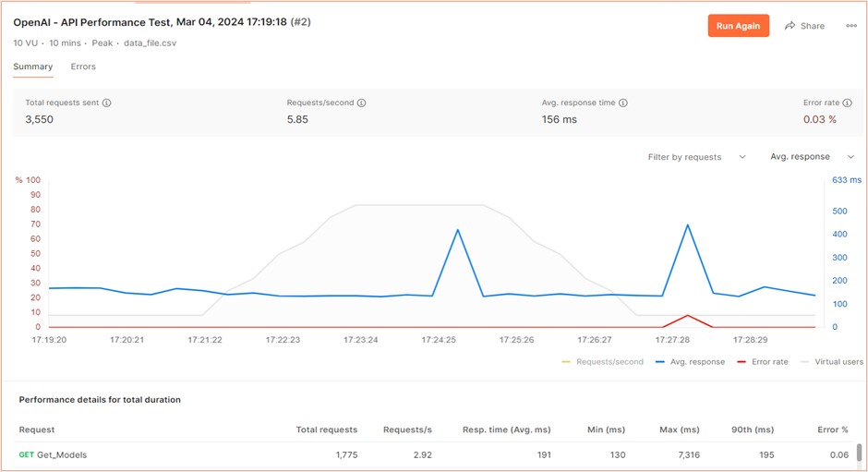Click the Resp. time (Avg. ms) column header
This screenshot has width=868, height=472.
(507, 430)
